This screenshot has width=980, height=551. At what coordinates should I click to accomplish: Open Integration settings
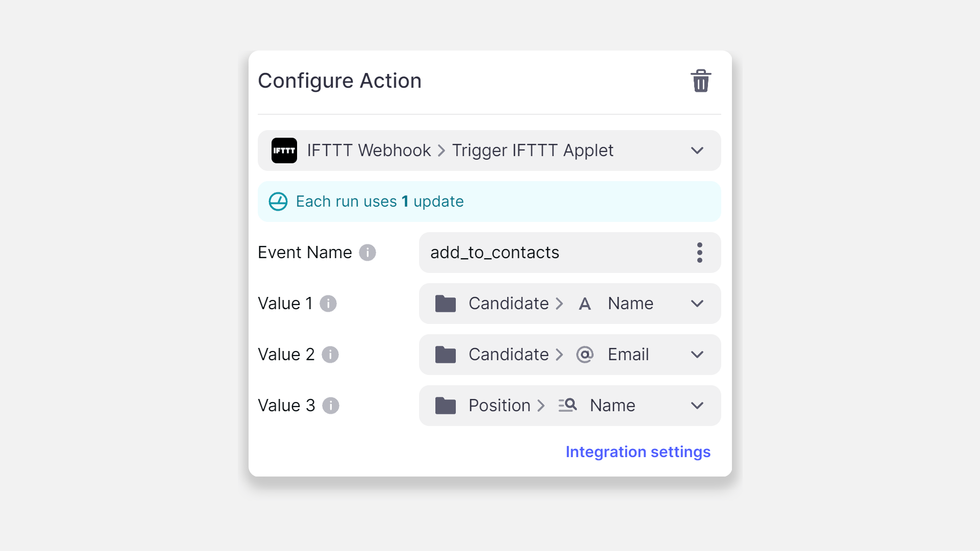click(638, 452)
